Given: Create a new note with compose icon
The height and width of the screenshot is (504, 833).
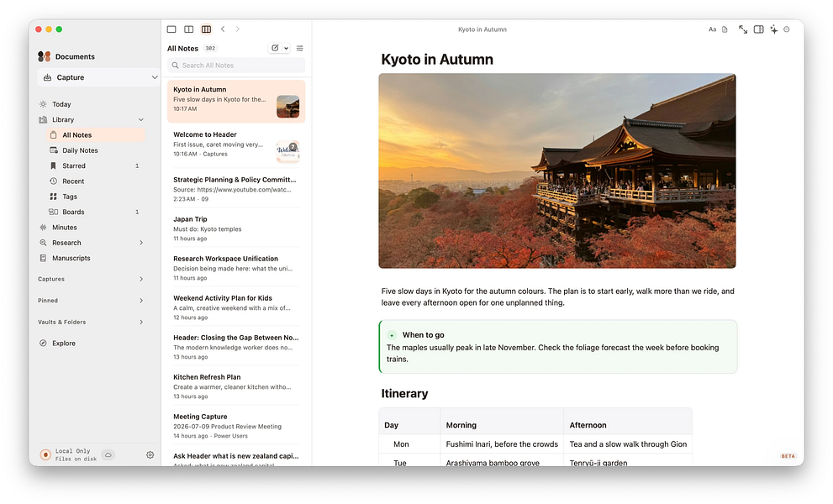Looking at the screenshot, I should [x=275, y=49].
